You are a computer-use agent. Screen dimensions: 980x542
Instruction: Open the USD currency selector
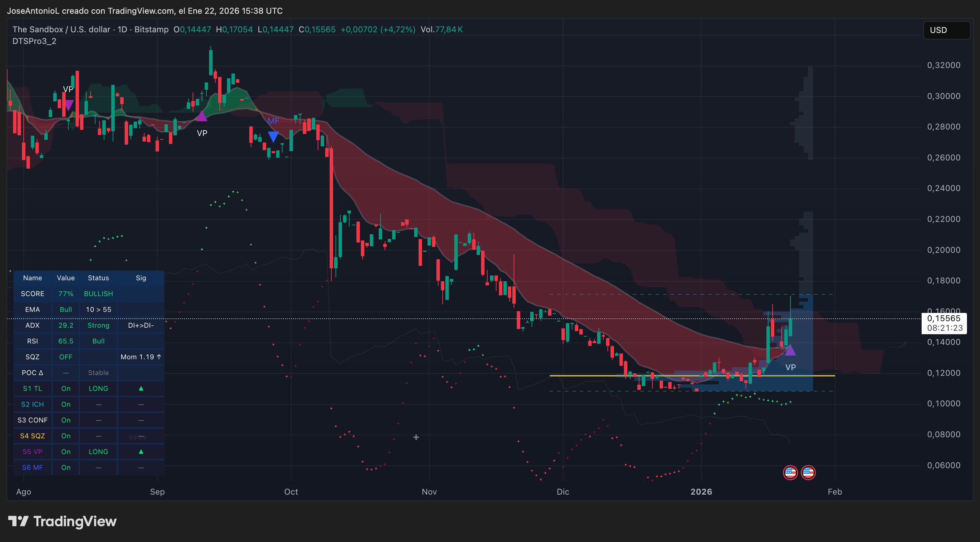click(946, 30)
